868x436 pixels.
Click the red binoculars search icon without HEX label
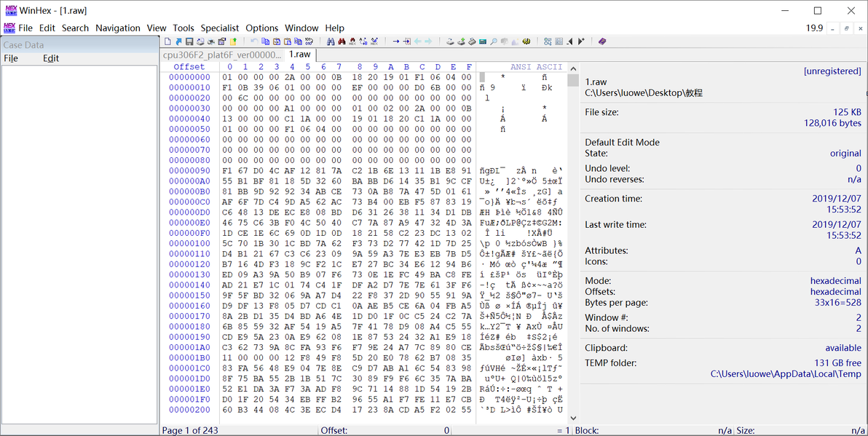(x=341, y=41)
